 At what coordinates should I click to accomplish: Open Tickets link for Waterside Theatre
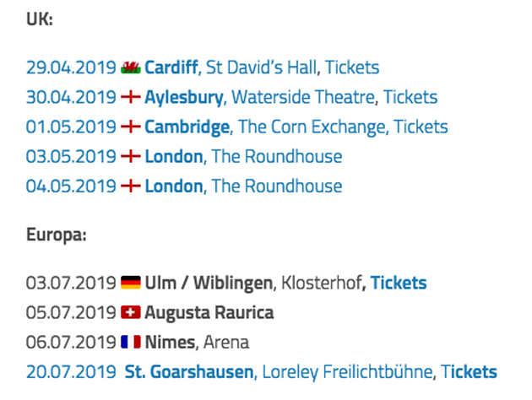pos(410,97)
